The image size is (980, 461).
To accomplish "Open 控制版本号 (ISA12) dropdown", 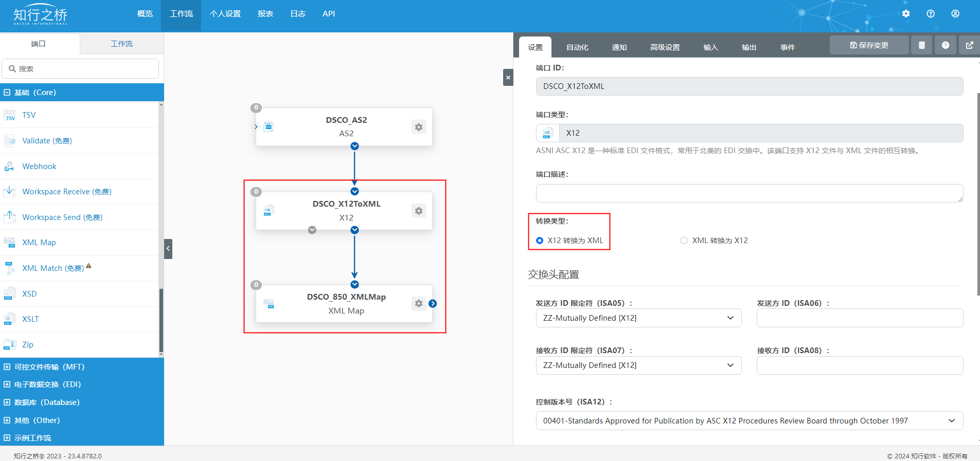I will pyautogui.click(x=750, y=421).
